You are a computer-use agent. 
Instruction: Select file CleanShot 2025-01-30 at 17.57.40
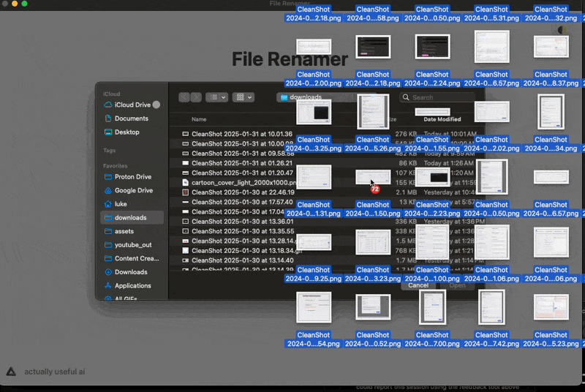coord(242,202)
